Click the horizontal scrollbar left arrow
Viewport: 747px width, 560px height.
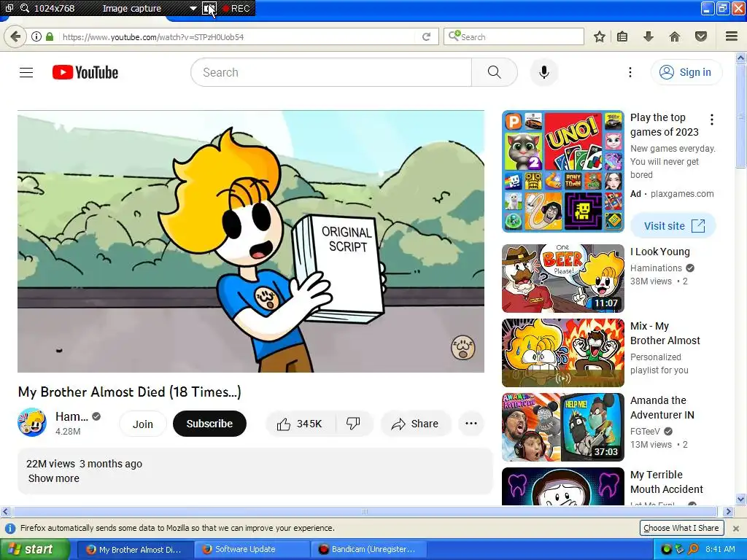5,511
